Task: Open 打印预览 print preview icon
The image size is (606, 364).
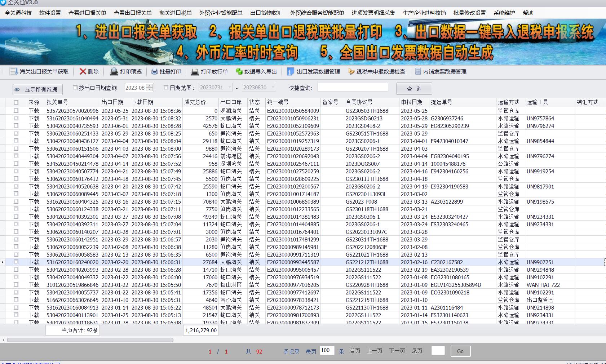Action: click(114, 71)
